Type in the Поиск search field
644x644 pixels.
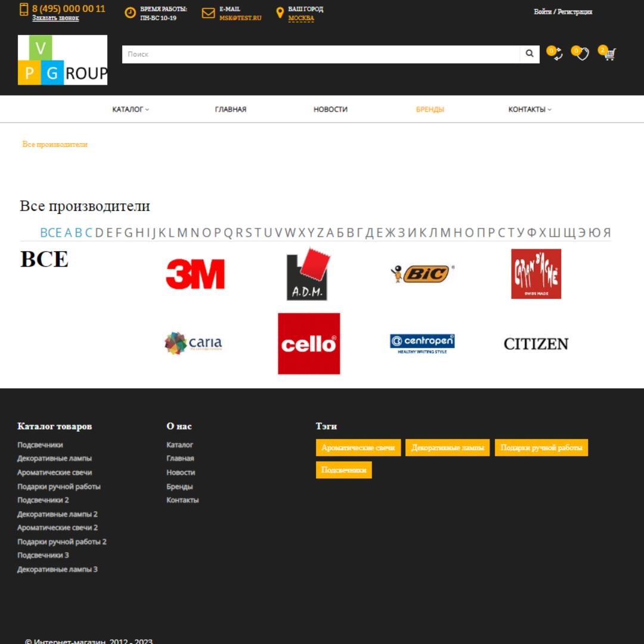(321, 54)
